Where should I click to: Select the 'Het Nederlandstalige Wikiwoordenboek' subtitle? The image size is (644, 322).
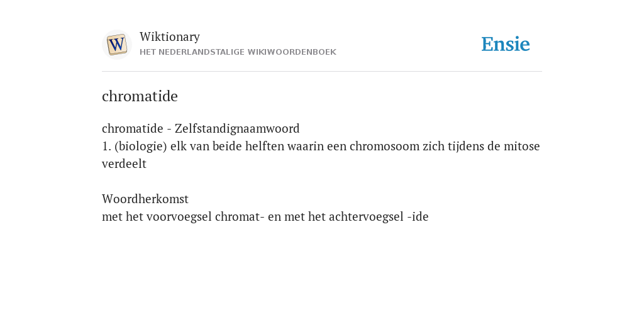[x=238, y=52]
